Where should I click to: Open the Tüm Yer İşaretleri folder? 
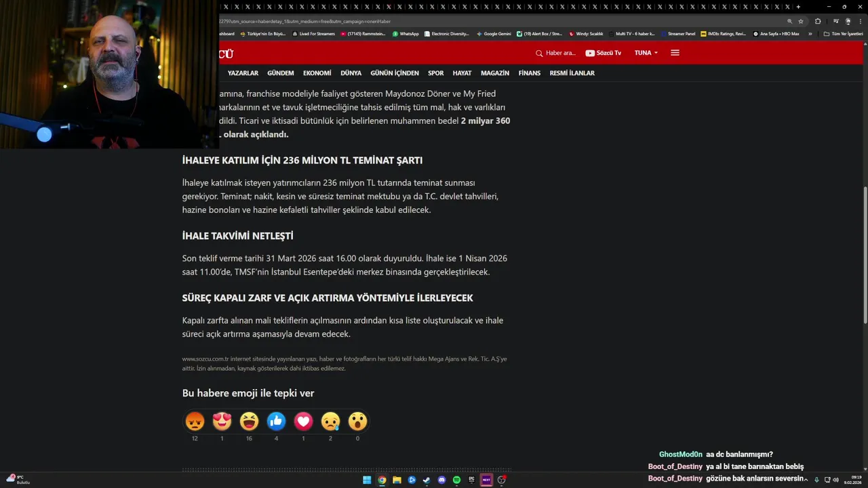click(x=843, y=34)
